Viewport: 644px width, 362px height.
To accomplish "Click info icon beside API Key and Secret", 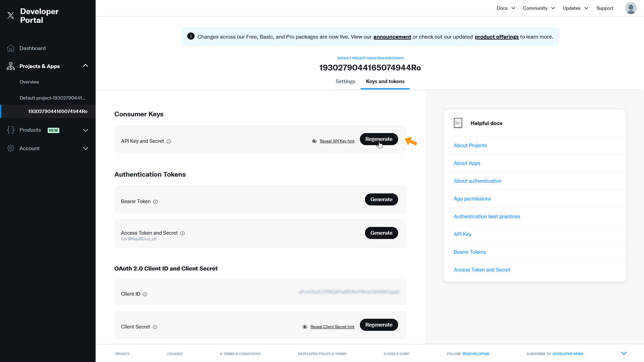I will 169,141.
